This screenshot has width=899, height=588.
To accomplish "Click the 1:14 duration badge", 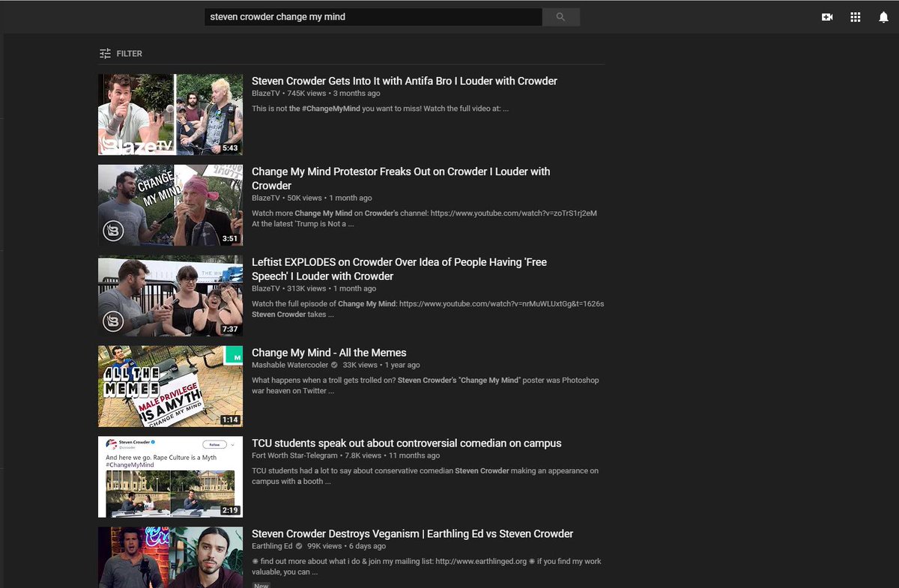I will tap(230, 420).
